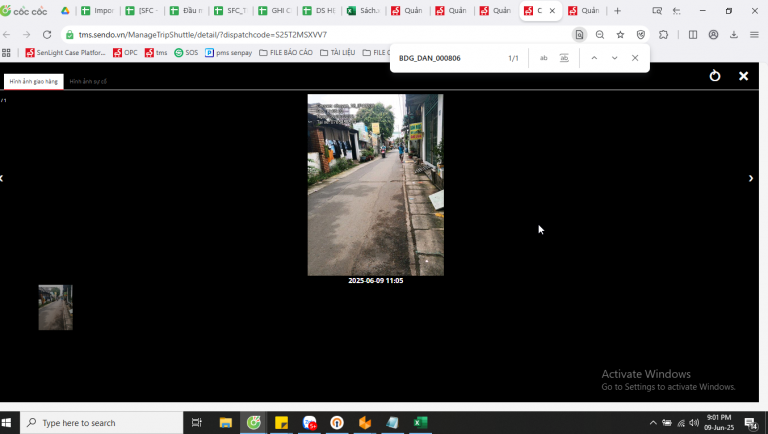Go back to the previous page

[7, 34]
